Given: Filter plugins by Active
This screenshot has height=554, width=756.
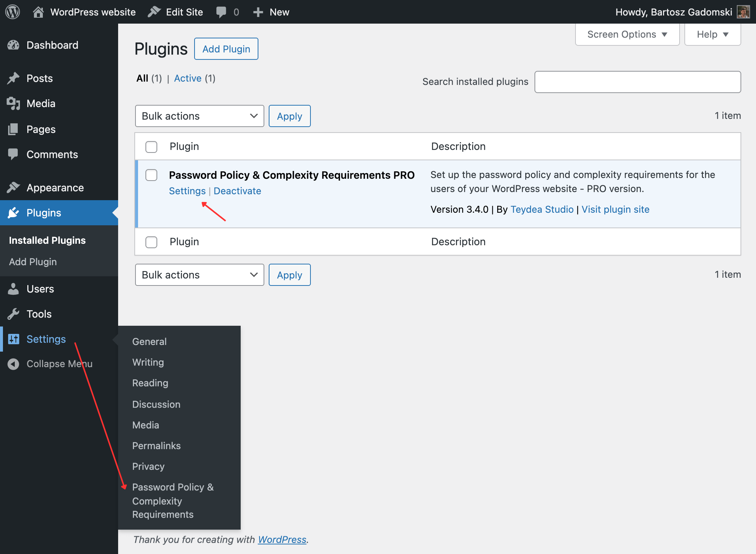Looking at the screenshot, I should click(x=188, y=78).
